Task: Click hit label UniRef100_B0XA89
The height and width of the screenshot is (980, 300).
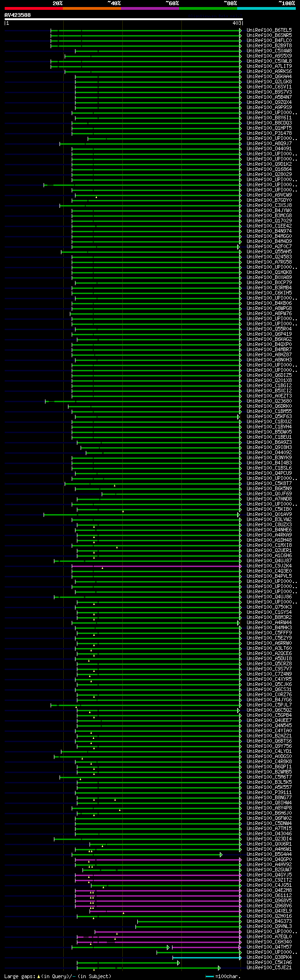Action: point(269,277)
